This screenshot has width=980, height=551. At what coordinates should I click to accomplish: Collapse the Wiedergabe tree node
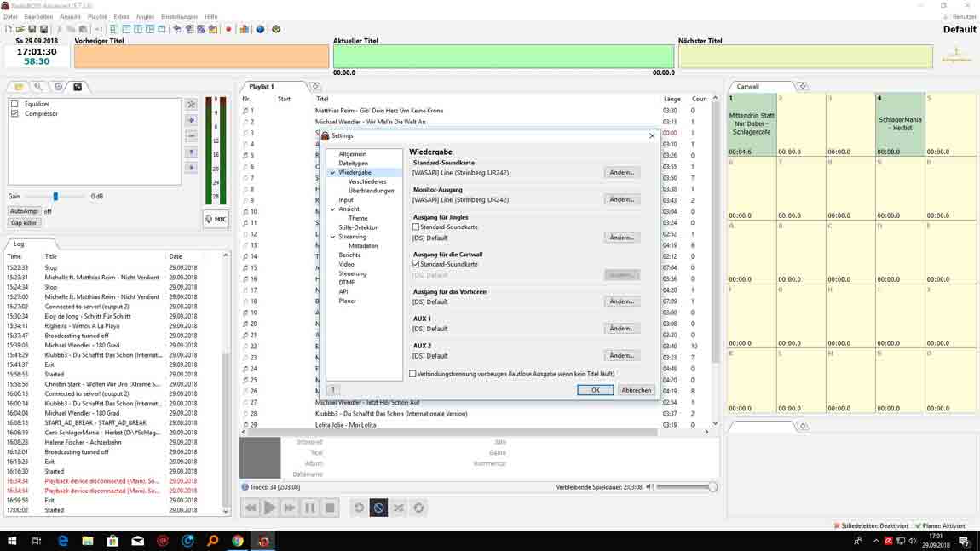point(332,173)
